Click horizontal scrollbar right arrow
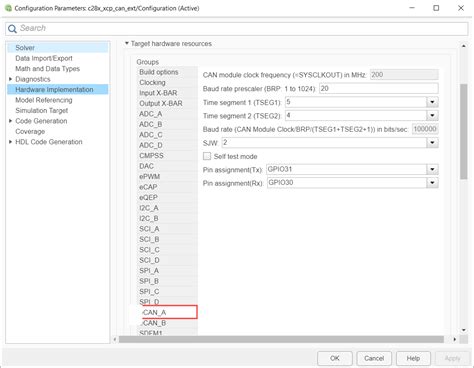Image resolution: width=474 pixels, height=368 pixels. point(455,339)
